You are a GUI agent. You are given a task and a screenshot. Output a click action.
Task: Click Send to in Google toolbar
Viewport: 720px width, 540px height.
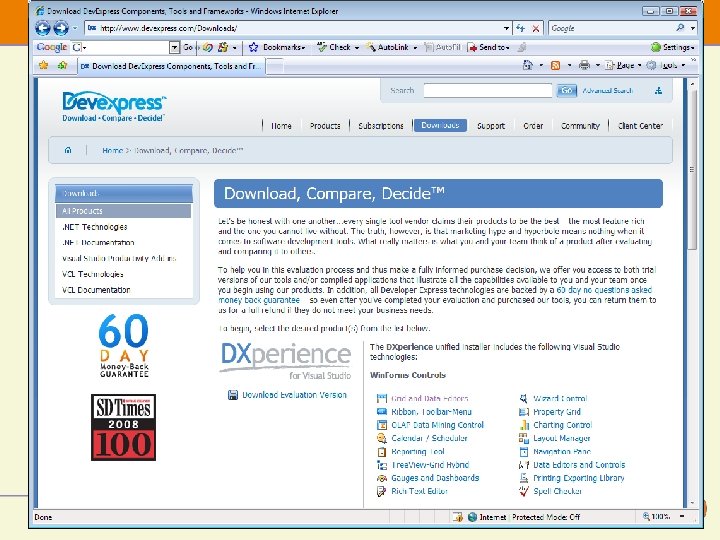[x=488, y=47]
